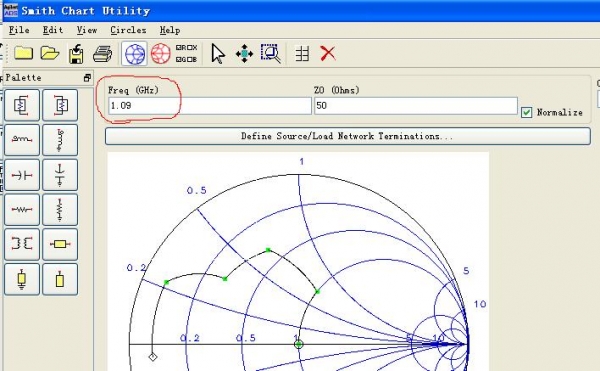Screen dimensions: 600x371
Task: Activate the zoom magnifier tool
Action: pyautogui.click(x=271, y=54)
